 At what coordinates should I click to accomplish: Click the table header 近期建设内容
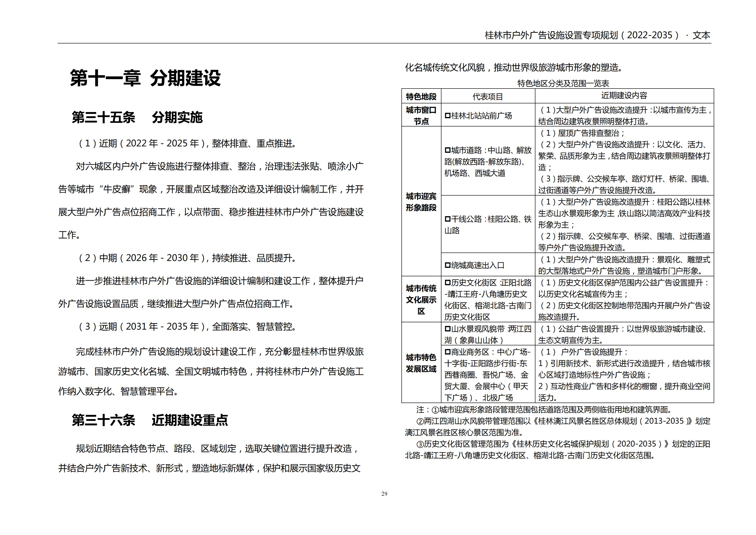pos(624,96)
